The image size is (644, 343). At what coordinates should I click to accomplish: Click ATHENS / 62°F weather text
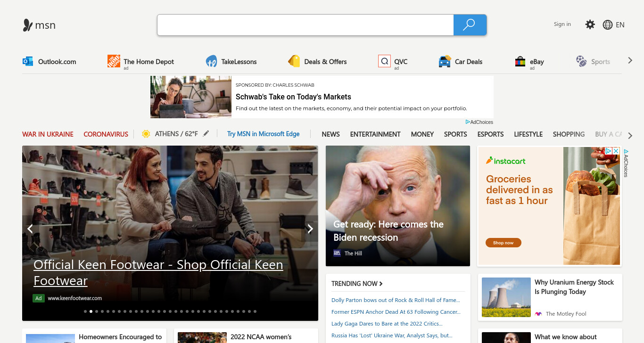coord(176,134)
